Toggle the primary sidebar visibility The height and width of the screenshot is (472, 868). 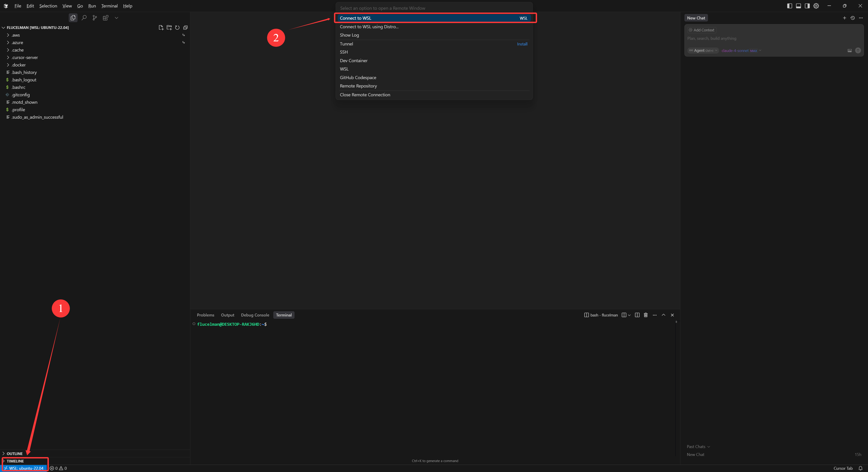click(x=789, y=6)
